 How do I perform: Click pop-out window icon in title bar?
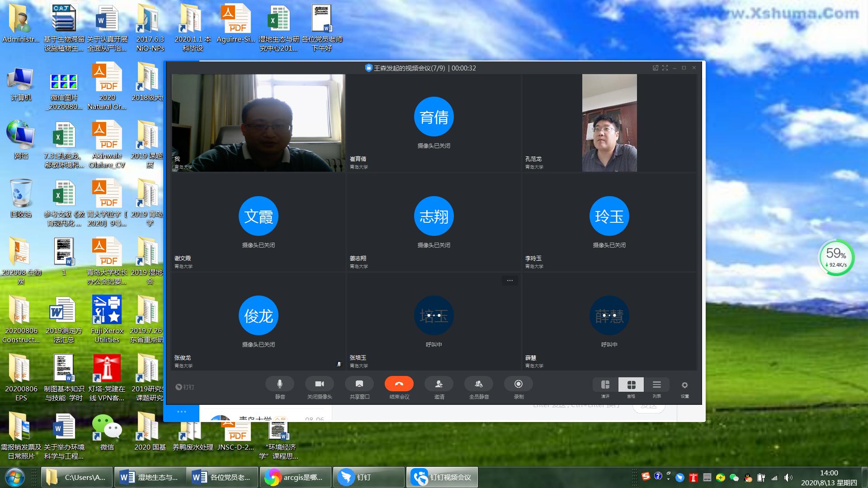tap(656, 68)
